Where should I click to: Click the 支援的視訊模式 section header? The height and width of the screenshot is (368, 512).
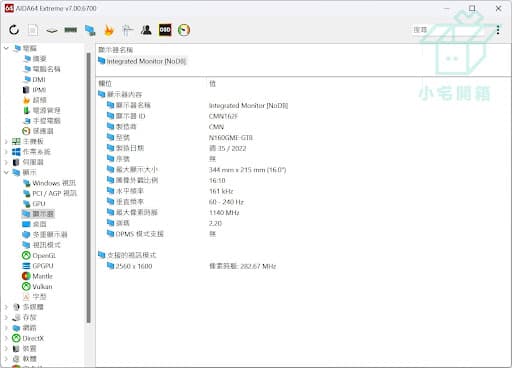click(127, 255)
